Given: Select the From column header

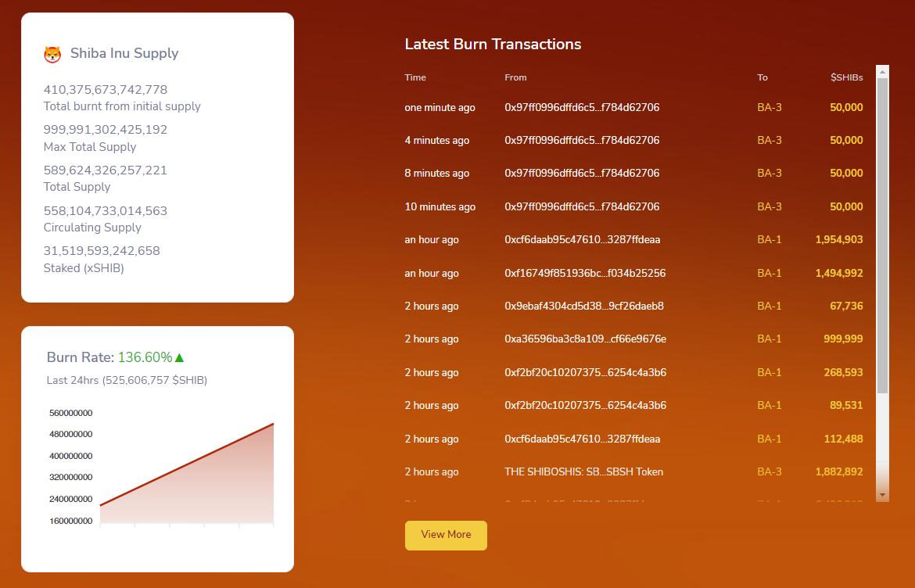Looking at the screenshot, I should point(516,77).
